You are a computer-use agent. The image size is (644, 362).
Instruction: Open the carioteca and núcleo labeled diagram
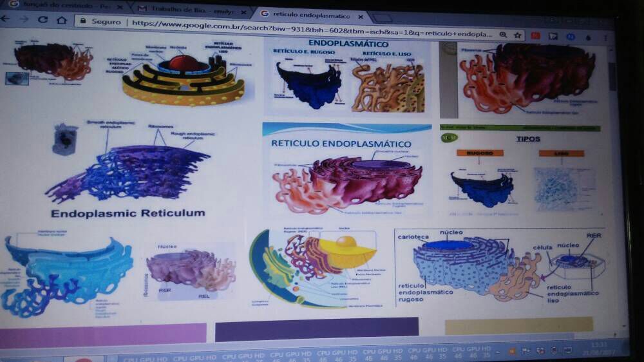pos(500,267)
